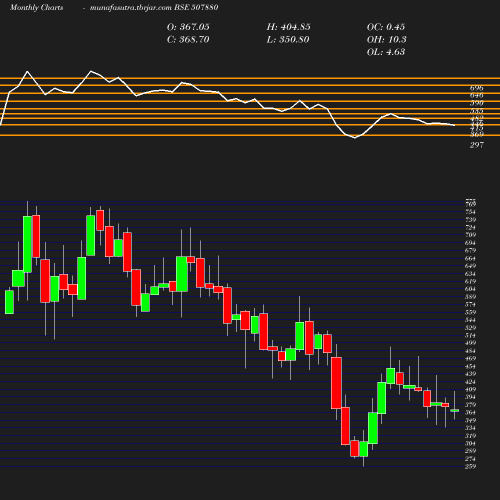Image resolution: width=500 pixels, height=500 pixels.
Task: Click the 'OH: 10.3' reading
Action: (386, 40)
